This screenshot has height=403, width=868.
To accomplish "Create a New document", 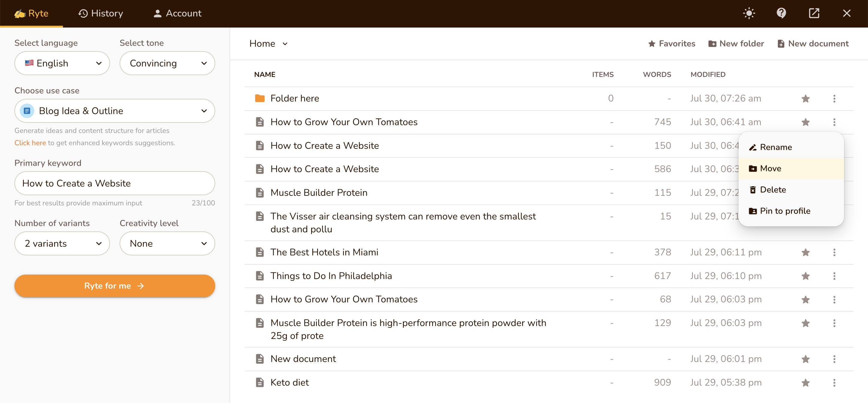I will coord(813,44).
